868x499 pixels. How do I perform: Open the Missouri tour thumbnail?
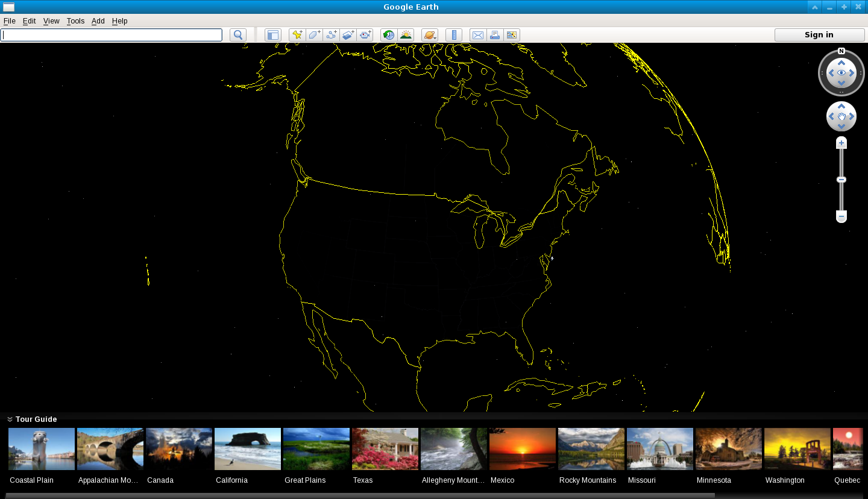660,449
